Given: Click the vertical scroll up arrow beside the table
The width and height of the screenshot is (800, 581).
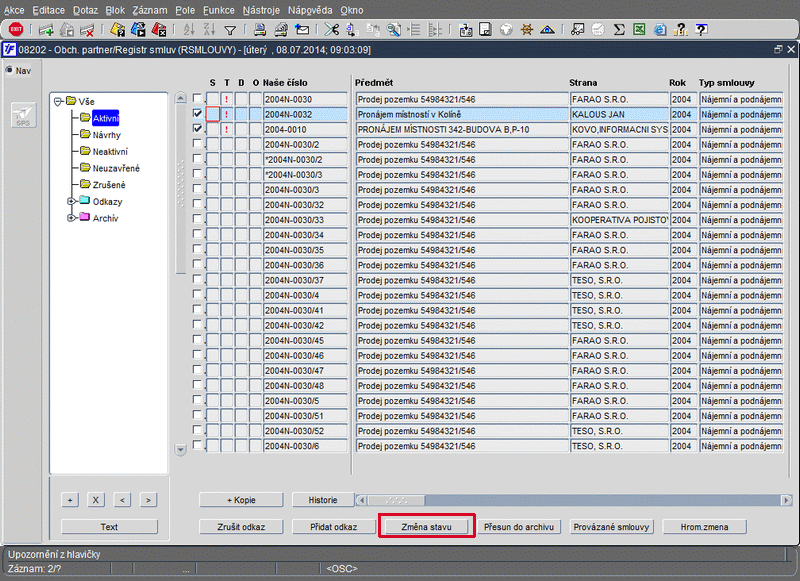Looking at the screenshot, I should [x=181, y=97].
